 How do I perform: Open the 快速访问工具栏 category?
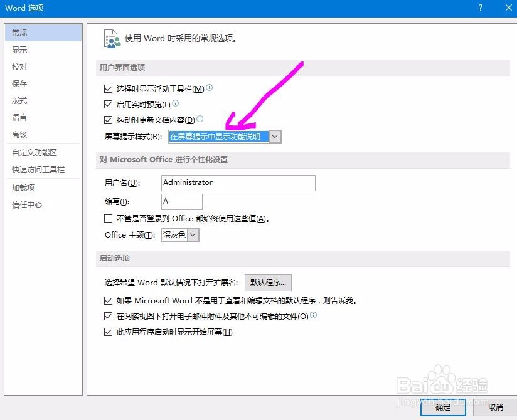(x=43, y=170)
